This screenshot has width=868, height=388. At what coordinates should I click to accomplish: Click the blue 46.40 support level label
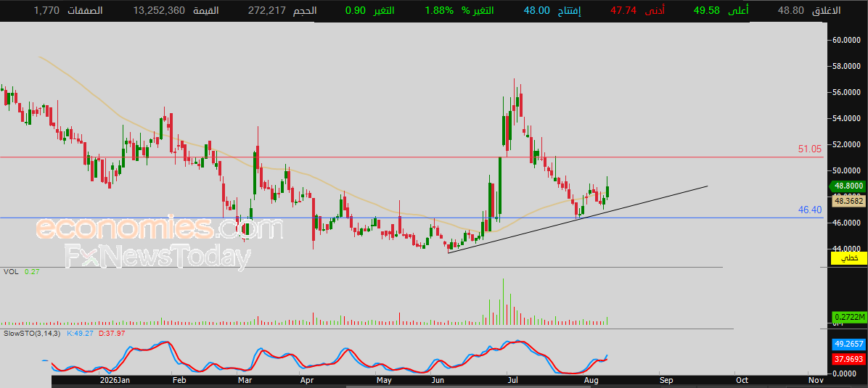tap(810, 210)
